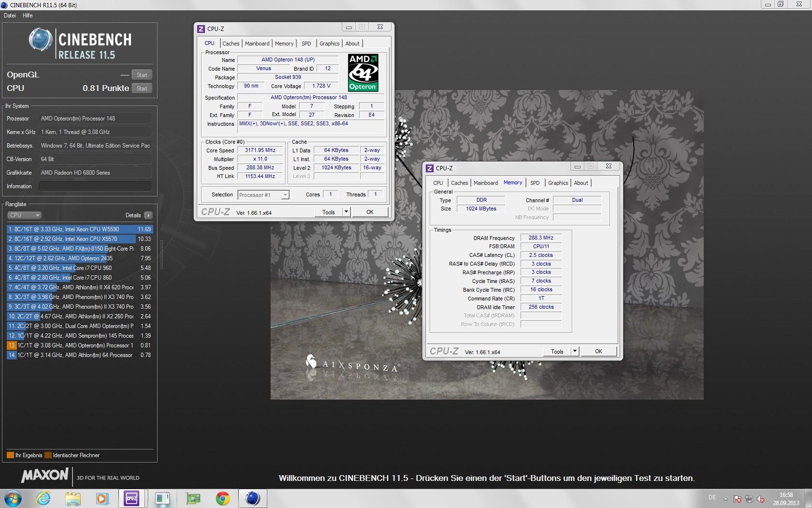This screenshot has height=508, width=812.
Task: Click the monitor app icon in taskbar
Action: [162, 498]
